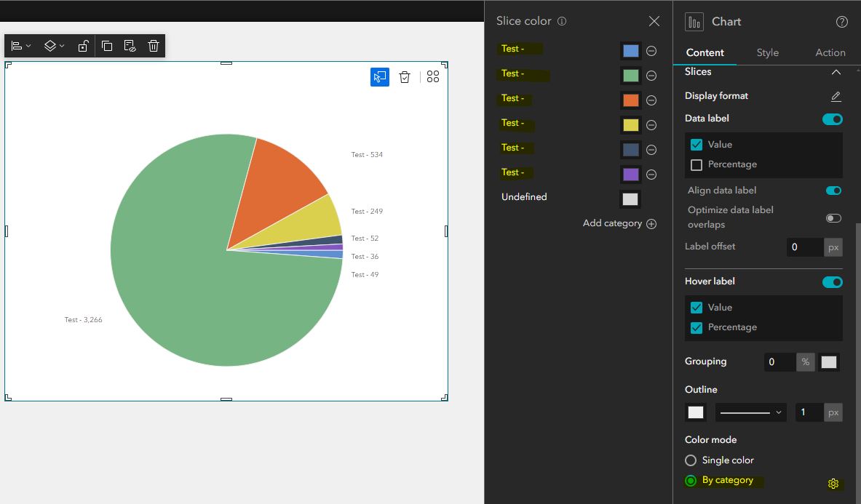Delete the widget using the trash icon

pyautogui.click(x=153, y=45)
